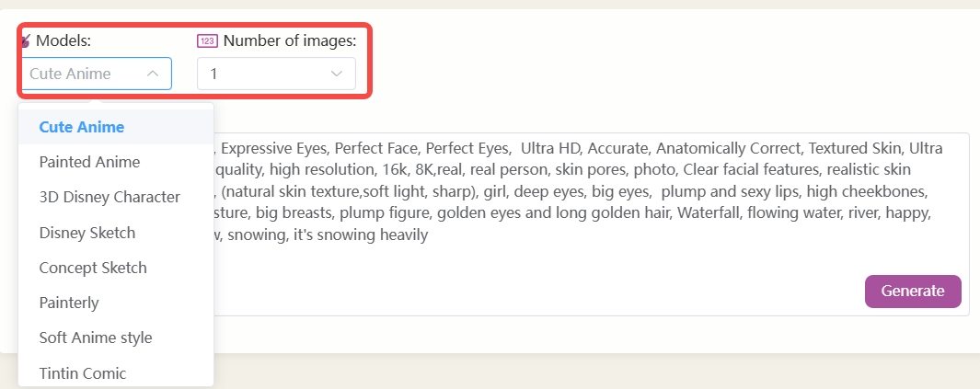Select the Disney Sketch model
Viewport: 980px width, 389px height.
click(86, 233)
